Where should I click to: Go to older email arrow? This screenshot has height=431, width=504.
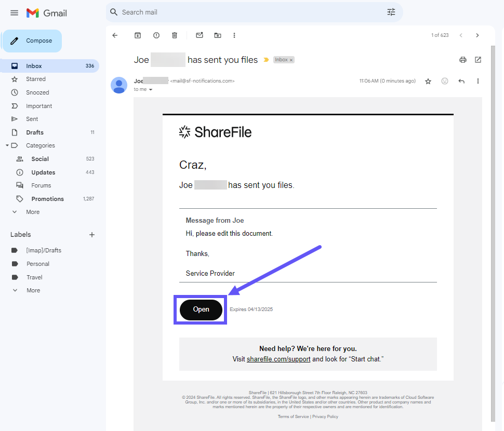pos(478,35)
